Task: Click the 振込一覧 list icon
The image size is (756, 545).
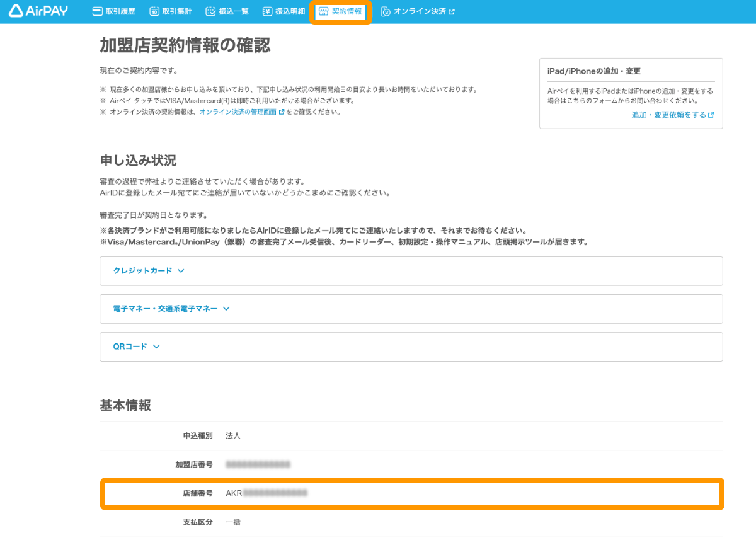Action: coord(210,11)
